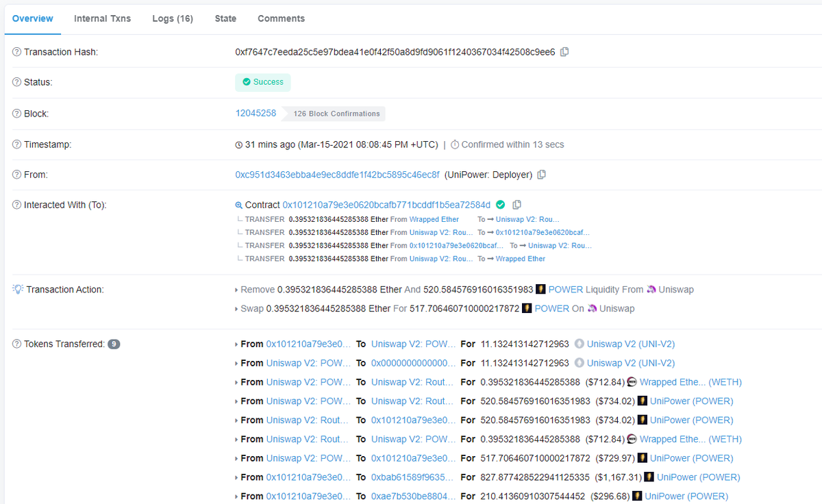The width and height of the screenshot is (822, 504).
Task: Switch to the Overview tab
Action: (x=33, y=18)
